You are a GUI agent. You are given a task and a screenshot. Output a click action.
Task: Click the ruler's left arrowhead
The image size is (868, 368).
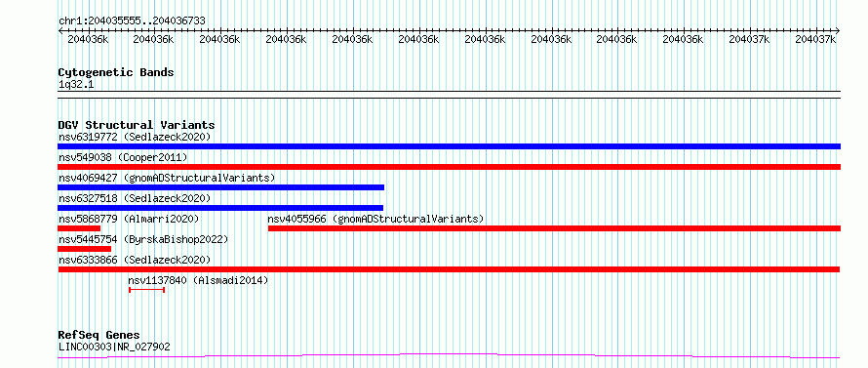point(60,30)
